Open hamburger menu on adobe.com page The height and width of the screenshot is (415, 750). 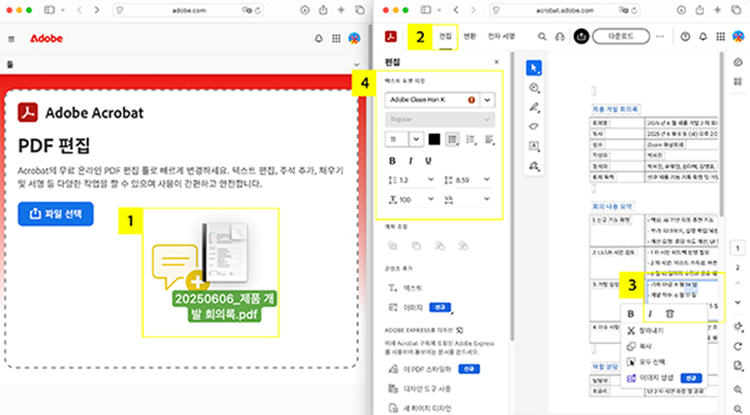click(11, 39)
